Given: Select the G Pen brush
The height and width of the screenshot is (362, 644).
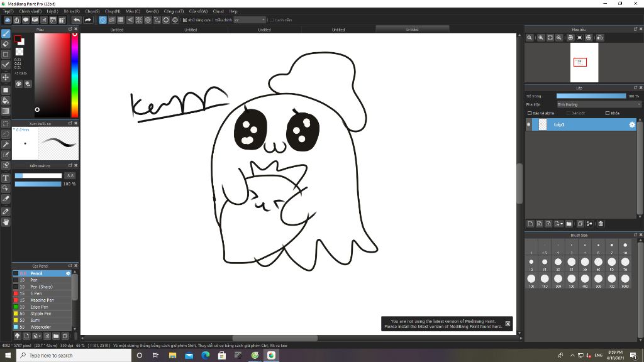Looking at the screenshot, I should [42, 293].
